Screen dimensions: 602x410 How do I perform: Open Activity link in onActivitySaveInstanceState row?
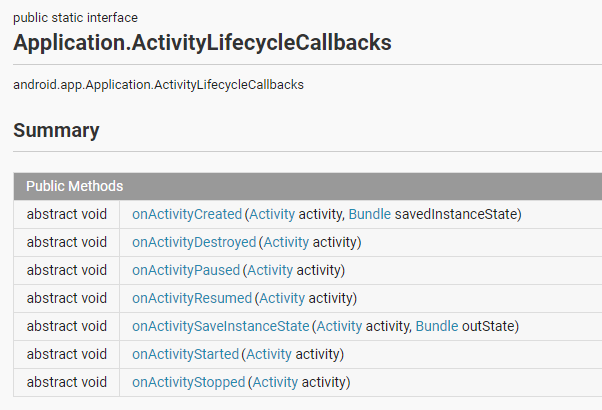[x=339, y=326]
